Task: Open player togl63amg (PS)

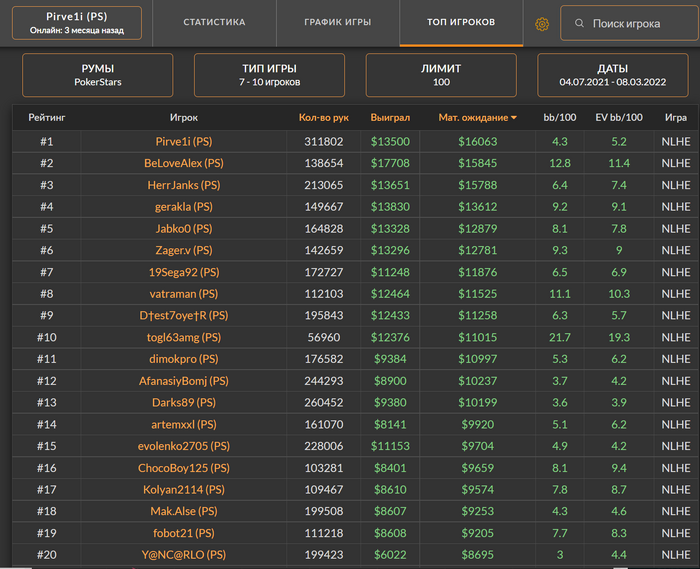Action: click(184, 337)
